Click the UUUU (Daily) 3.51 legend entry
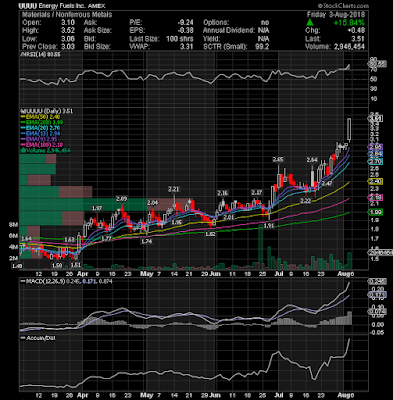393x400 pixels. pos(47,111)
